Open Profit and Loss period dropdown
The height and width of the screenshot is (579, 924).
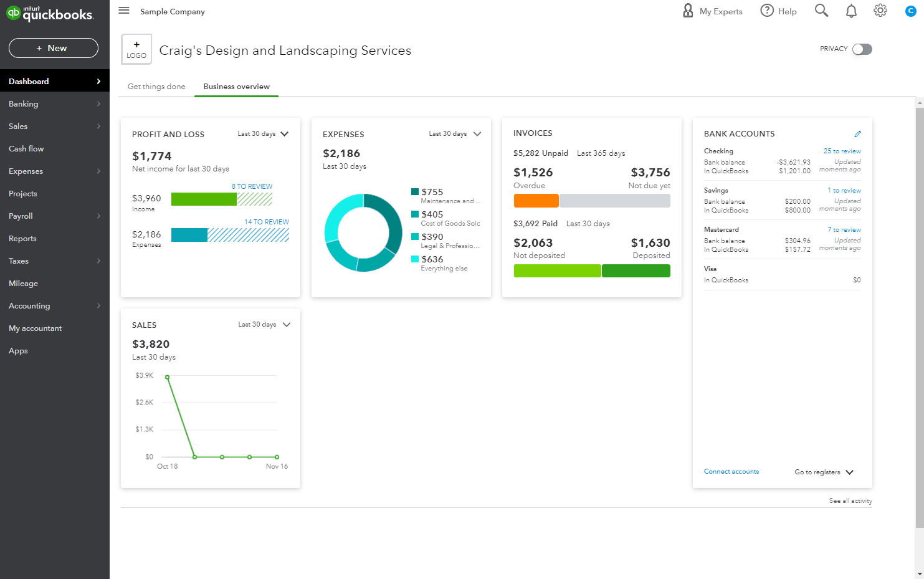tap(263, 134)
